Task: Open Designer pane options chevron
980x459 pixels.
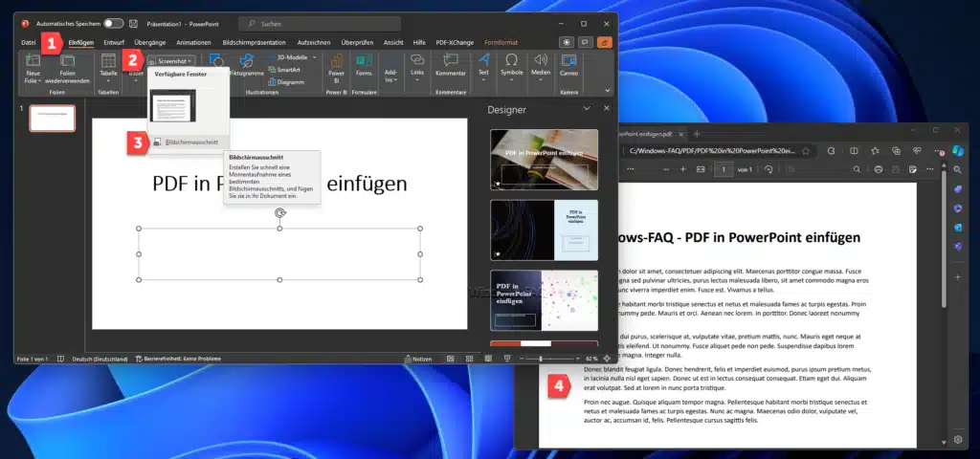Action: pyautogui.click(x=587, y=108)
